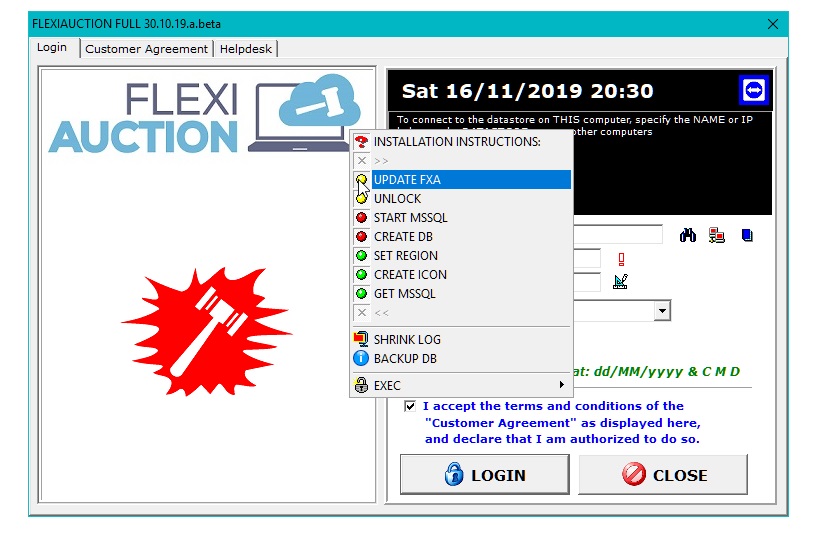Click the green bulb beside GET MSSQL
This screenshot has width=813, height=533.
(361, 294)
